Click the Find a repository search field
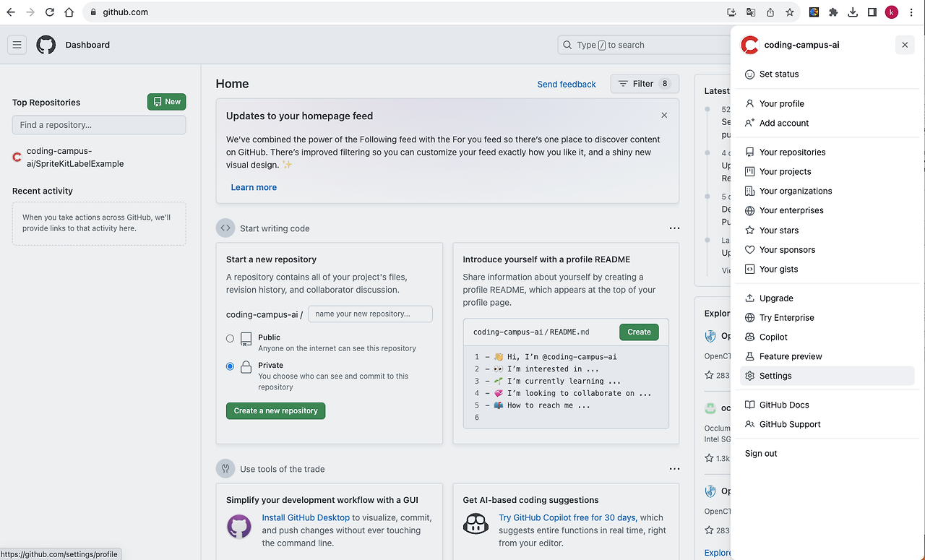Image resolution: width=925 pixels, height=560 pixels. point(99,125)
